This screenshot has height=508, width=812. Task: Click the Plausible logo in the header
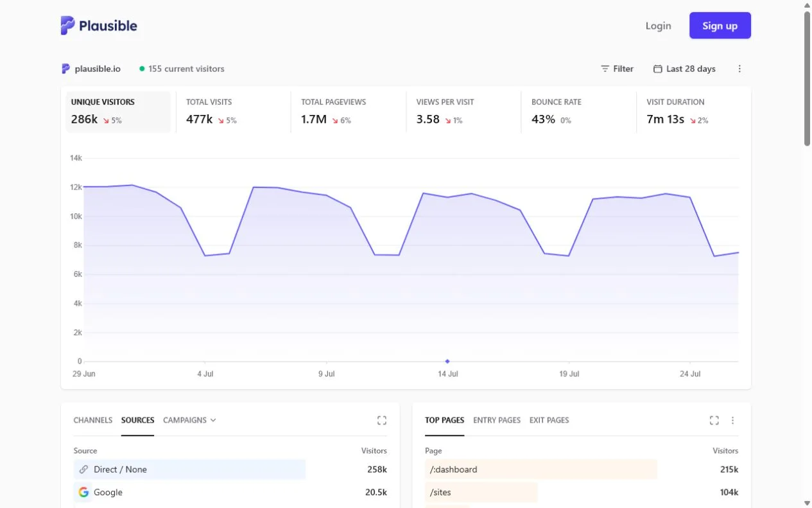click(99, 26)
